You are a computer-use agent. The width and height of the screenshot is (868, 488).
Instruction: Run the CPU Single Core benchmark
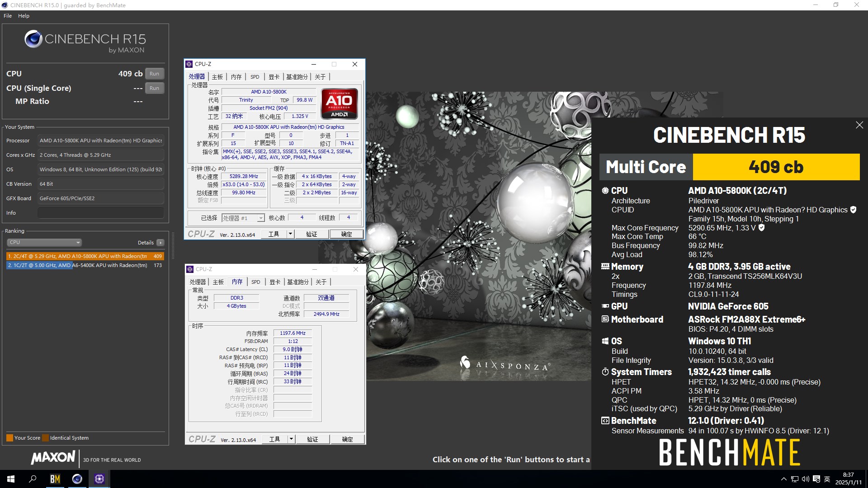[x=154, y=88]
